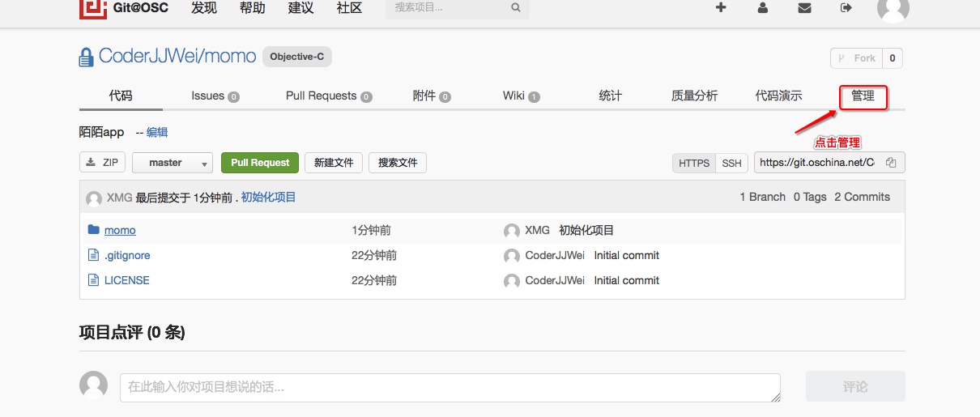Open the 统计 tab
This screenshot has height=417, width=980.
[x=610, y=96]
